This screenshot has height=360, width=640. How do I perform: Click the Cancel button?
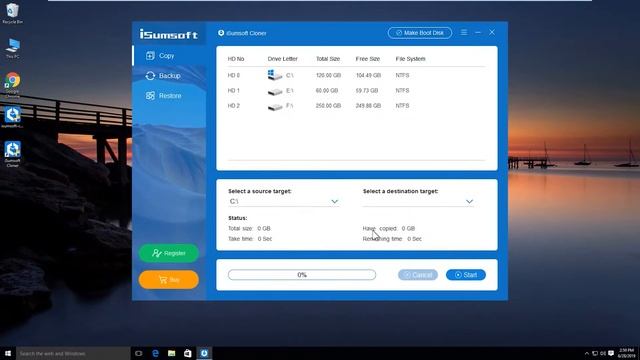tap(418, 275)
